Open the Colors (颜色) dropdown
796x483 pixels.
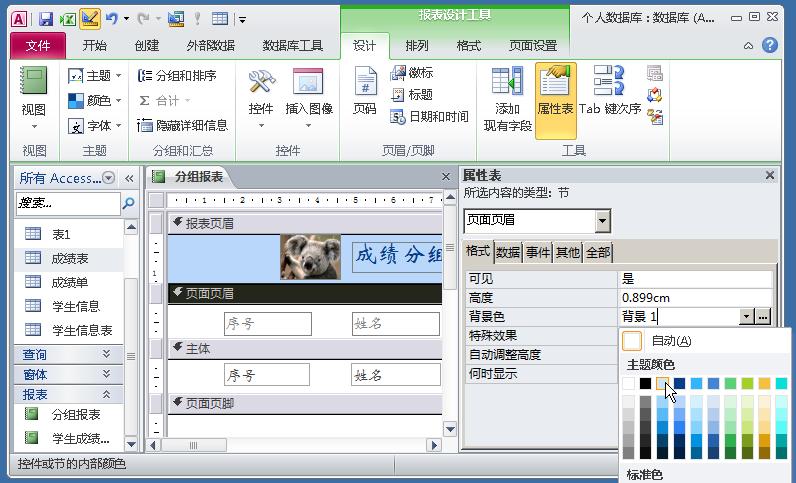point(95,101)
